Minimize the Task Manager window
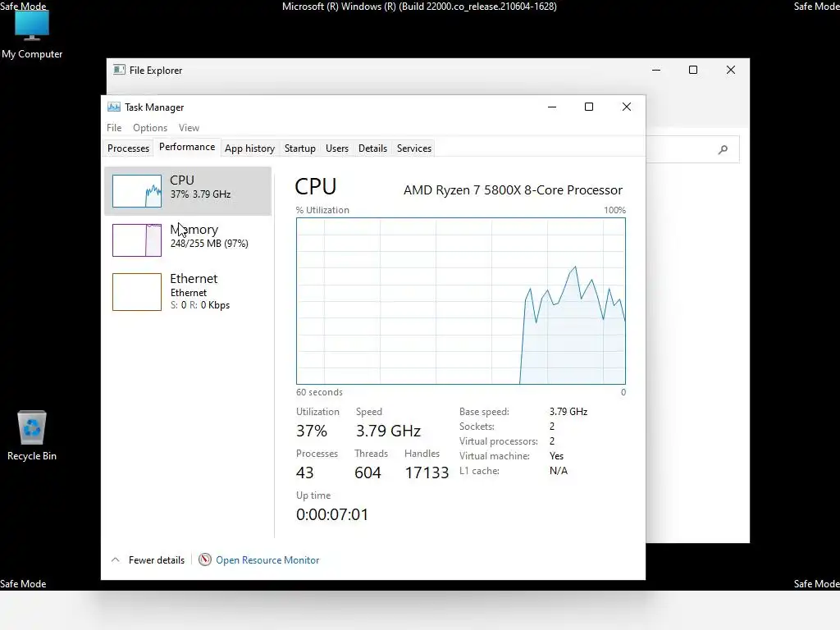This screenshot has height=630, width=840. (x=552, y=107)
